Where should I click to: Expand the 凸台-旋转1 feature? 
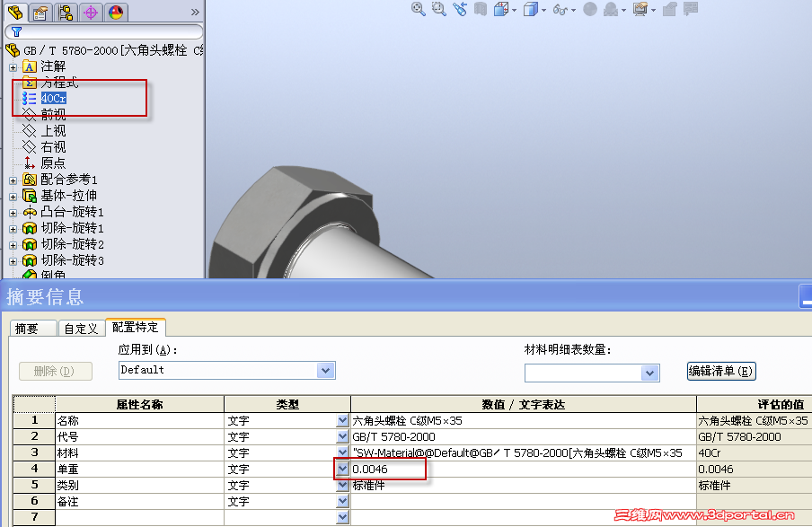[13, 213]
